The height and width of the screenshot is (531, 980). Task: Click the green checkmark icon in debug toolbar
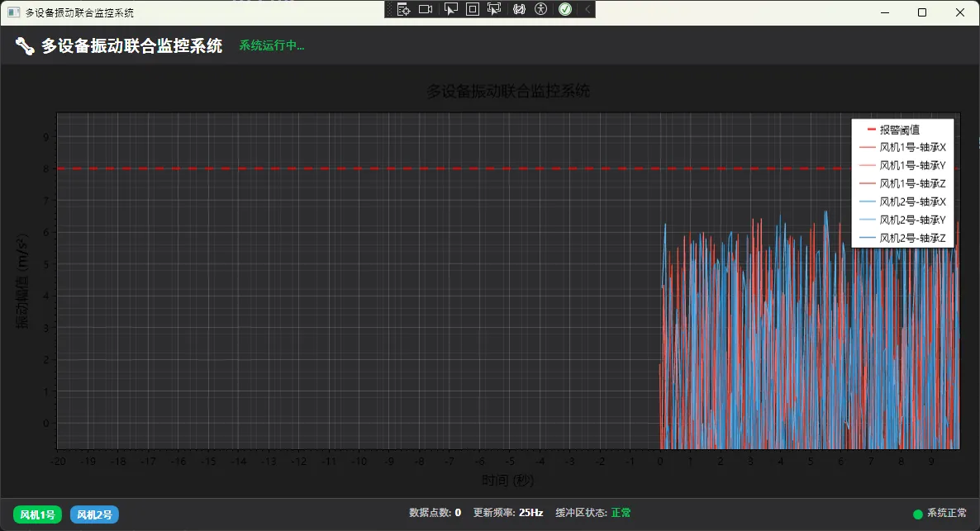565,9
